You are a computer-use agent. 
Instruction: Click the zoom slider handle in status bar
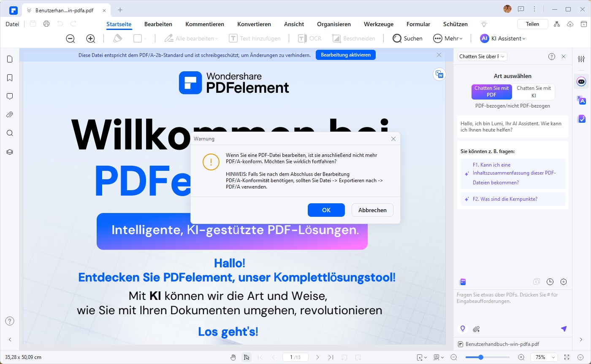[480, 357]
